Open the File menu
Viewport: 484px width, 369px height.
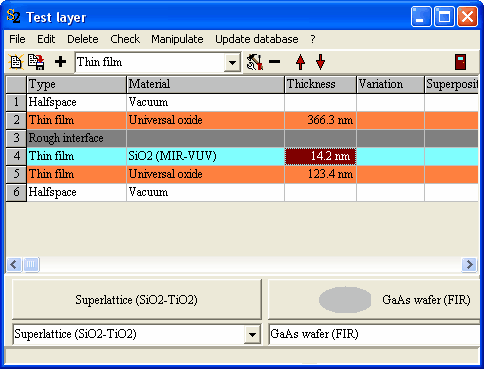coord(17,39)
